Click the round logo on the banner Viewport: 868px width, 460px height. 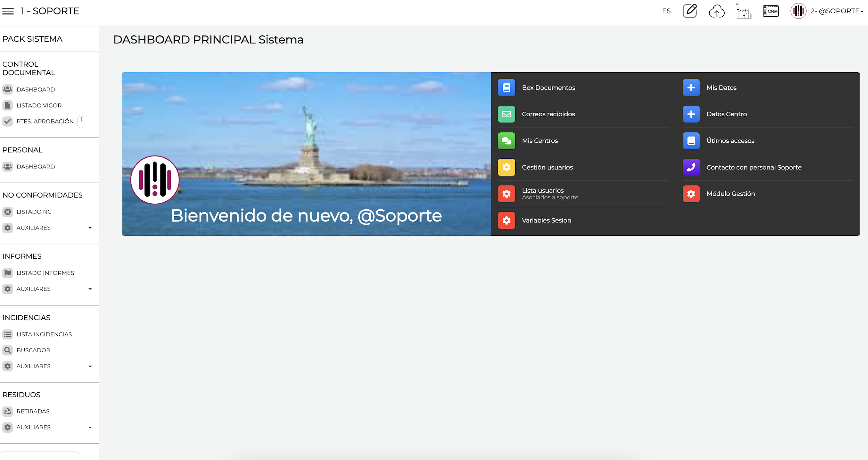coord(155,180)
